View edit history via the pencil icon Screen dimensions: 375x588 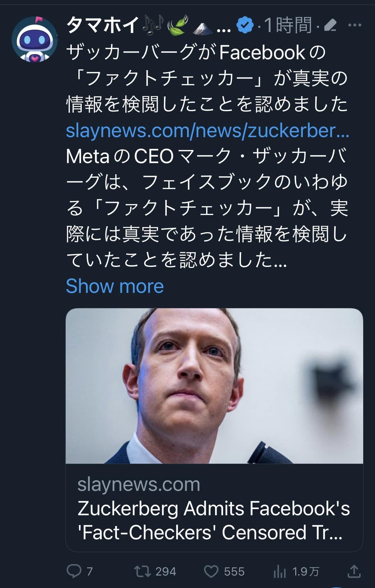tap(330, 25)
